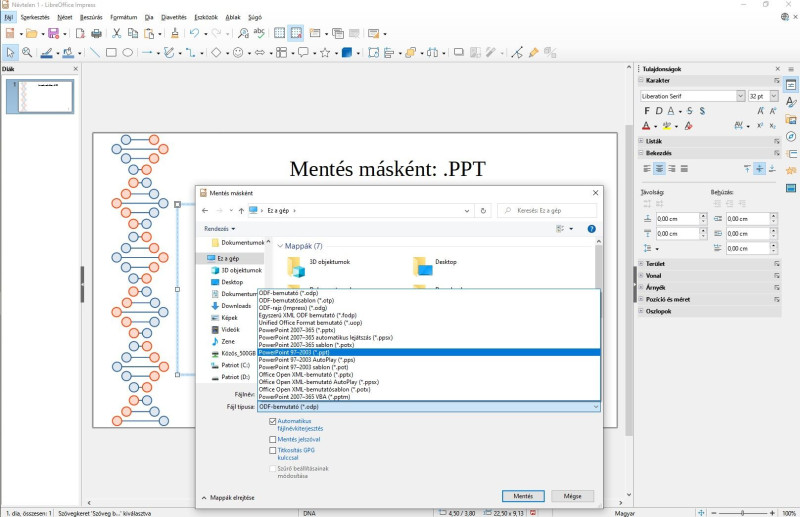
Task: Click the Undo arrow icon
Action: click(194, 34)
